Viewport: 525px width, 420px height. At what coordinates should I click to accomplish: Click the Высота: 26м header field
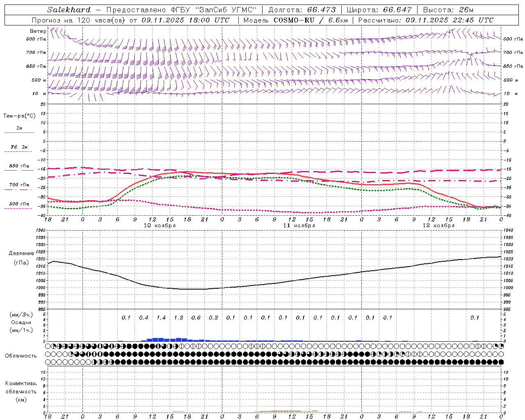point(448,10)
